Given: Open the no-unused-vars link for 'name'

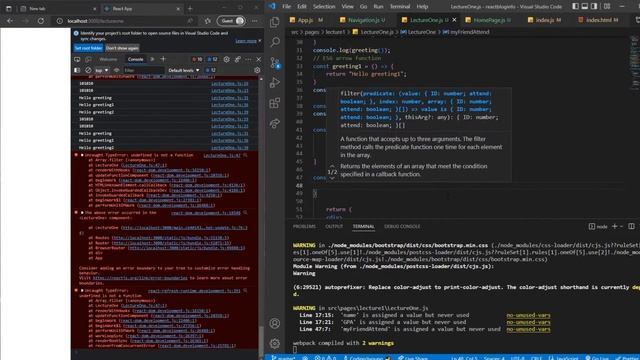Looking at the screenshot, I should [528, 315].
